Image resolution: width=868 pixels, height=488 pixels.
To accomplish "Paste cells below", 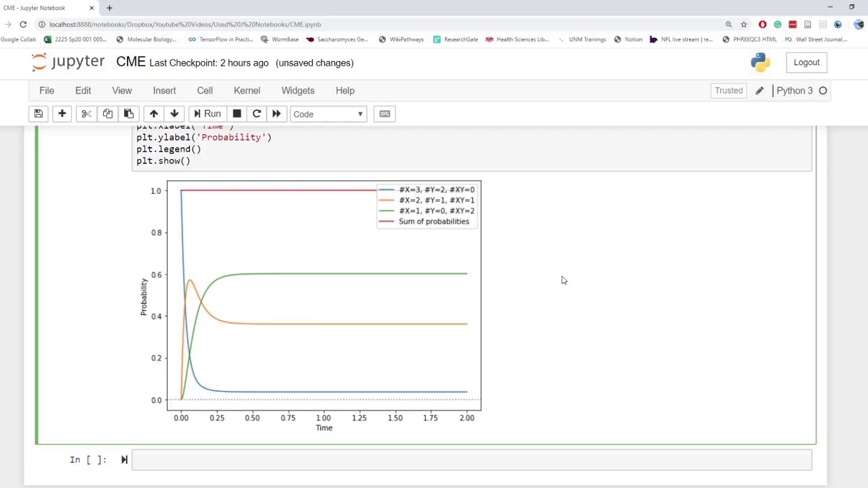I will pyautogui.click(x=128, y=114).
